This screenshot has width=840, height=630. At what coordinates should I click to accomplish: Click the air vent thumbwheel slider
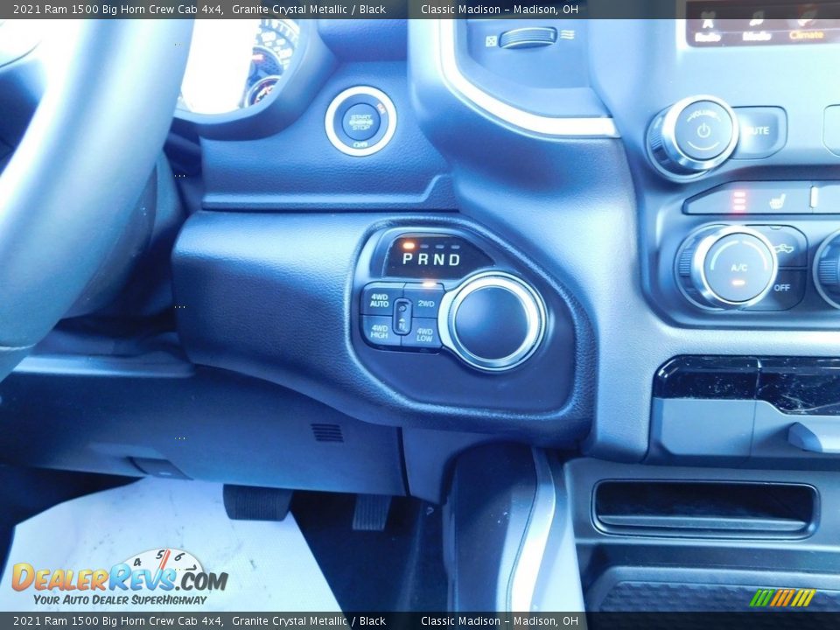pyautogui.click(x=528, y=38)
